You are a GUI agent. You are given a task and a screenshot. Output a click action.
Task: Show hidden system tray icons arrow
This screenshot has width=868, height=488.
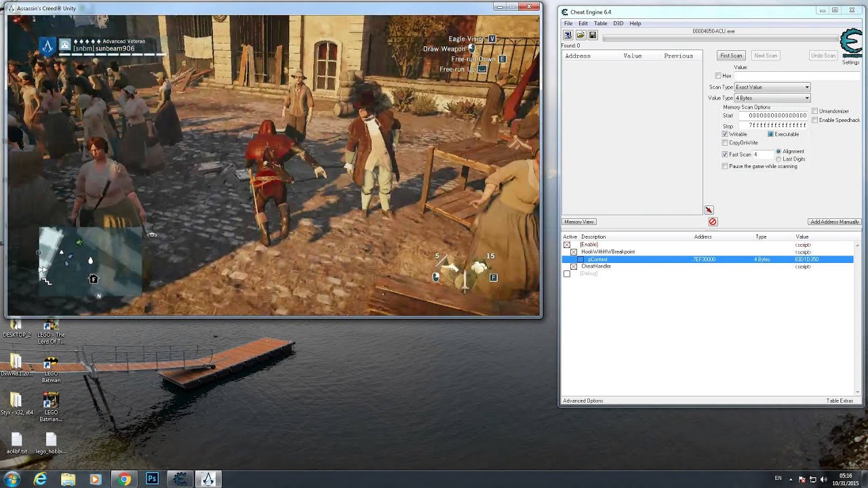click(x=791, y=479)
